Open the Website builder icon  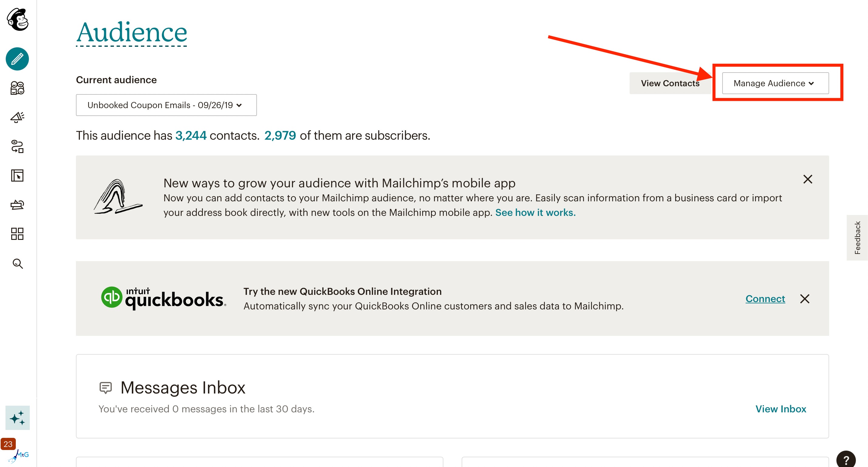(17, 176)
